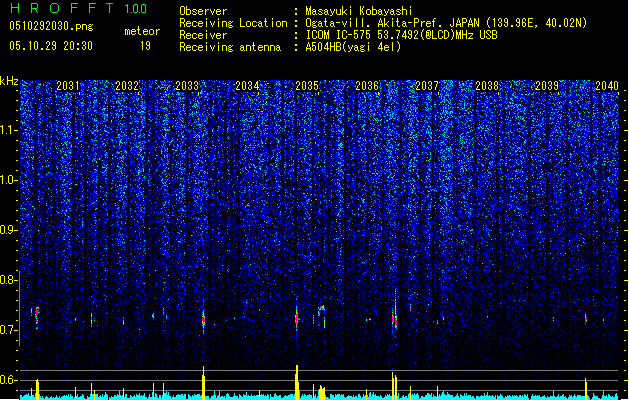Click the 2040 time marker
Viewport: 629px width, 400px height.
pyautogui.click(x=607, y=86)
